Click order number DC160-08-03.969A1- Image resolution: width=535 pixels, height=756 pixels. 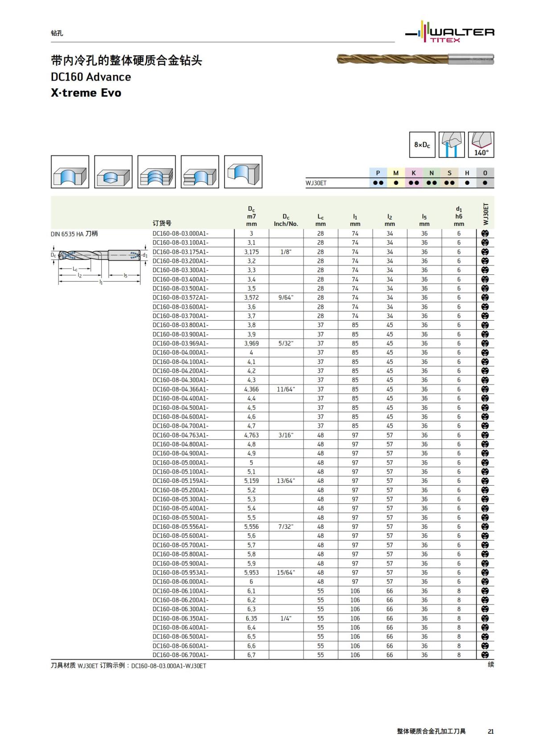pos(181,343)
